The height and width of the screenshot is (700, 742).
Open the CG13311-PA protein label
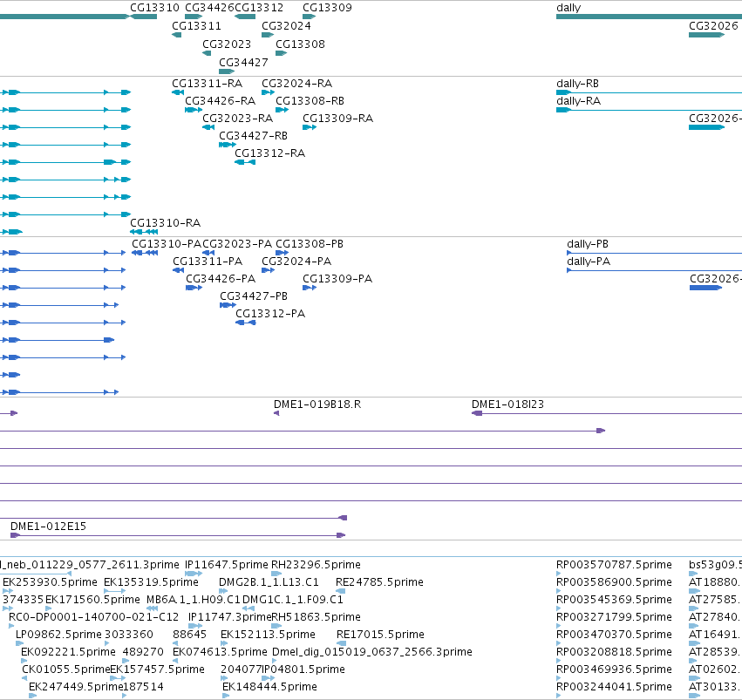click(208, 261)
